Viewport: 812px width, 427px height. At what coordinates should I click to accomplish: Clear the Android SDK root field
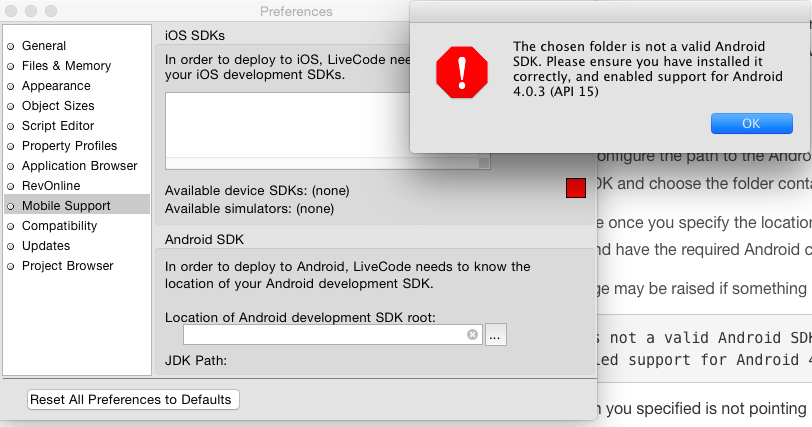click(x=472, y=335)
